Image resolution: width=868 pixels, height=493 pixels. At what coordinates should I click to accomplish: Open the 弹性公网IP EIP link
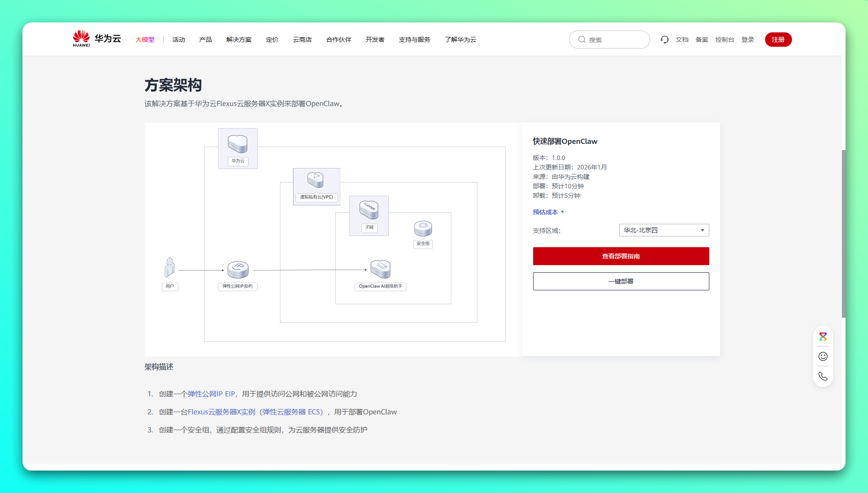click(211, 394)
